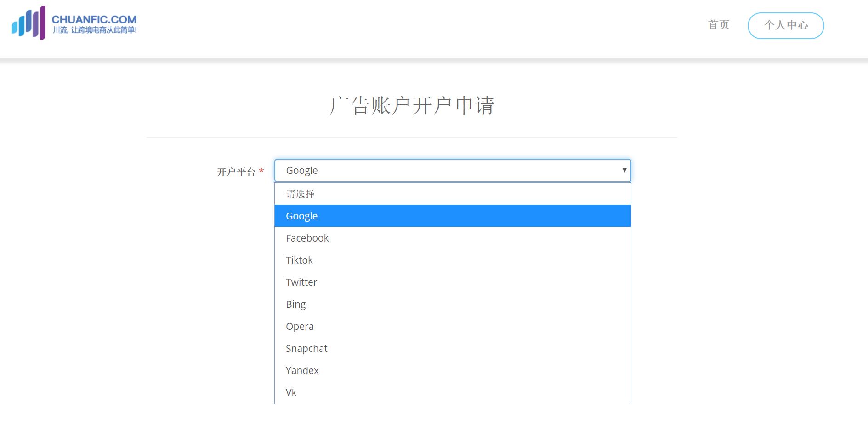Image resolution: width=868 pixels, height=437 pixels.
Task: Select the Opera option
Action: click(x=453, y=326)
